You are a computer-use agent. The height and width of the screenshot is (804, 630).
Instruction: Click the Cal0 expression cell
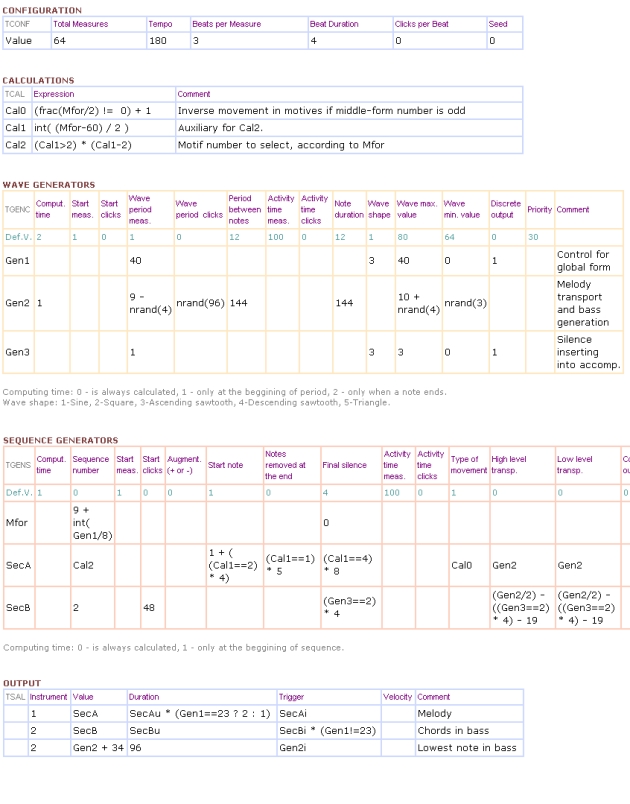pyautogui.click(x=100, y=111)
